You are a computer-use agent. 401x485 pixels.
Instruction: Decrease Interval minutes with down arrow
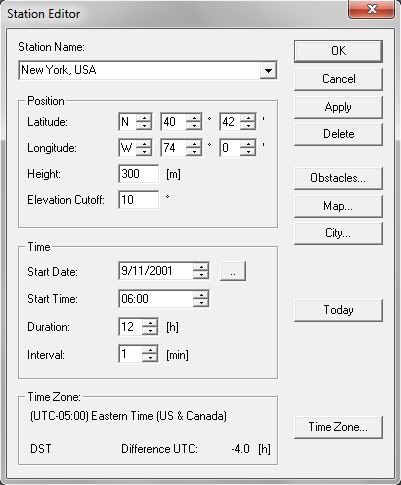150,358
